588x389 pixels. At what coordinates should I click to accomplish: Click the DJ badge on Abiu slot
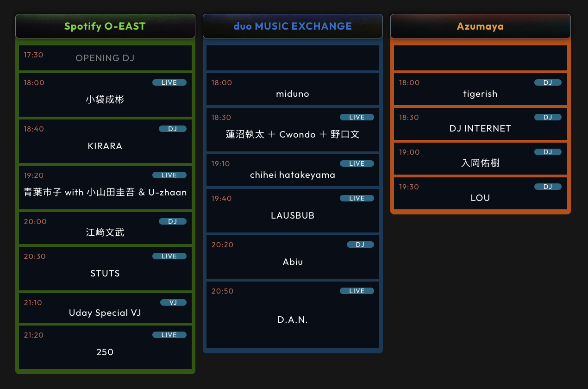pyautogui.click(x=360, y=245)
